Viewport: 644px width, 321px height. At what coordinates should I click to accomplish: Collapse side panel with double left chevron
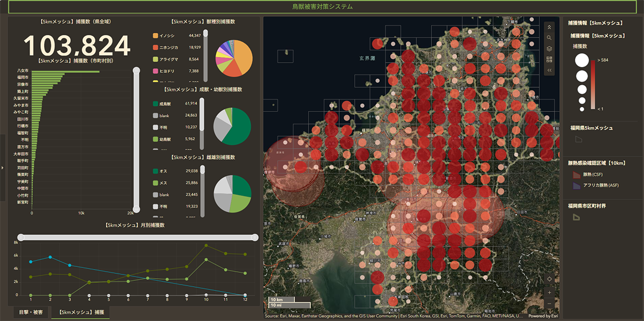[x=549, y=70]
